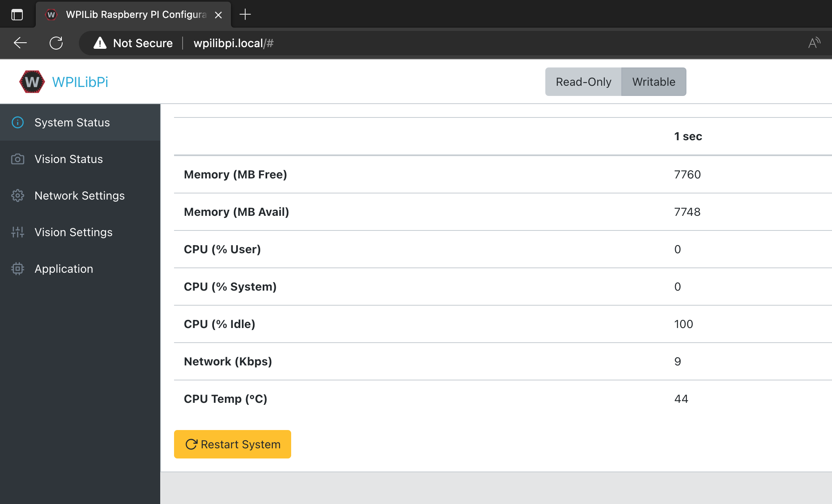
Task: Open Network Settings via the gear icon
Action: [x=17, y=196]
